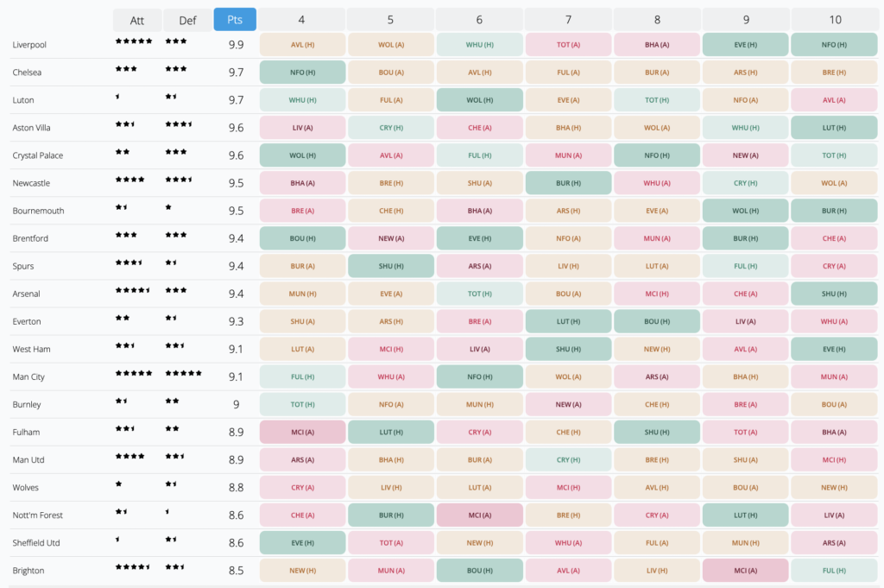Select the gameweek 4 column header
The height and width of the screenshot is (588, 884).
coord(302,19)
